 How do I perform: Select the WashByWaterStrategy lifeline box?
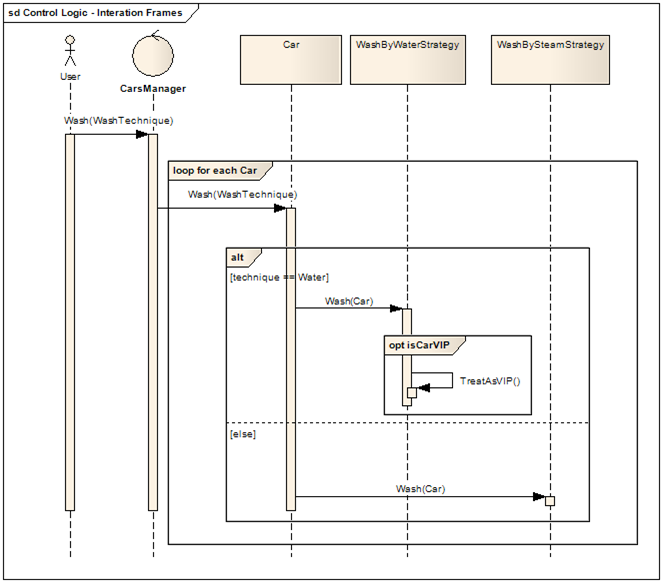click(408, 60)
